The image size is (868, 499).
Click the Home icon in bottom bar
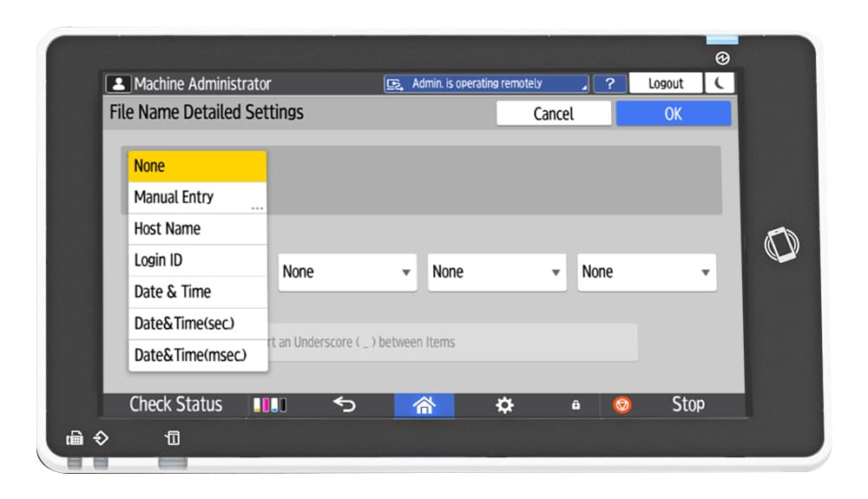(424, 405)
